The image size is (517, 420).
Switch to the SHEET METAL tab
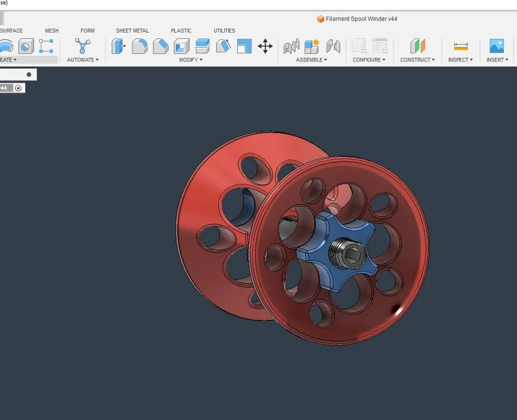tap(132, 31)
